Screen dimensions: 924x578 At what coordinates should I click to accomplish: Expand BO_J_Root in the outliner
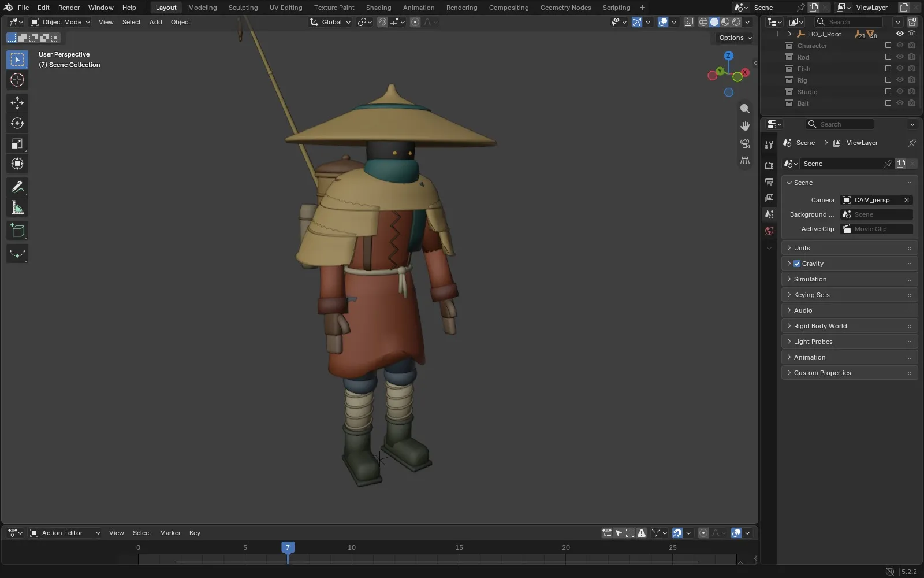point(789,34)
